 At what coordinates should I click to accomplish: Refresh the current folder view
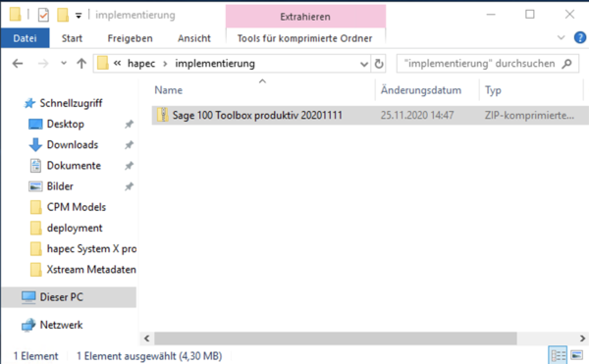379,64
